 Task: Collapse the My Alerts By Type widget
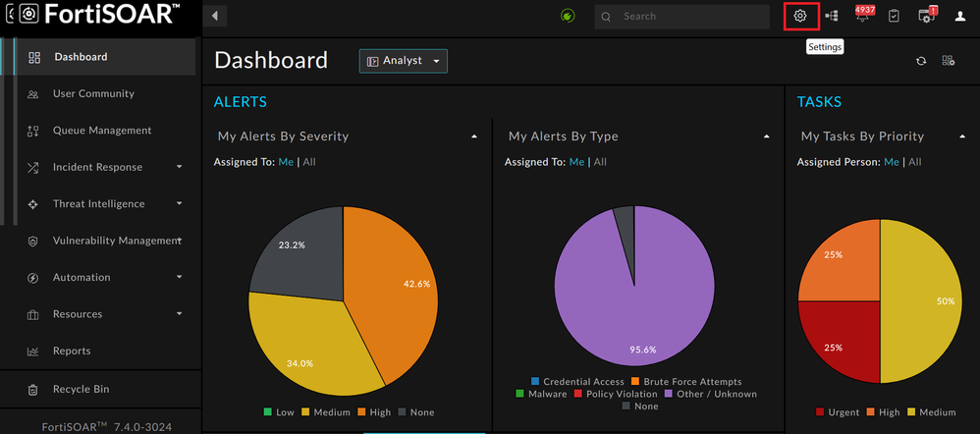coord(766,136)
